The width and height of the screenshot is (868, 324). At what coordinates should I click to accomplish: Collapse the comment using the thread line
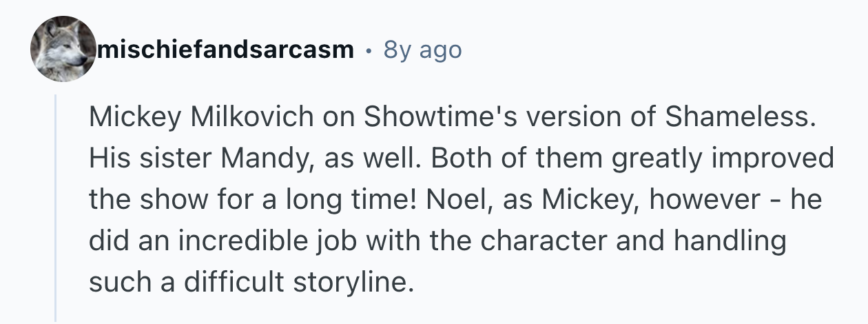(56, 207)
